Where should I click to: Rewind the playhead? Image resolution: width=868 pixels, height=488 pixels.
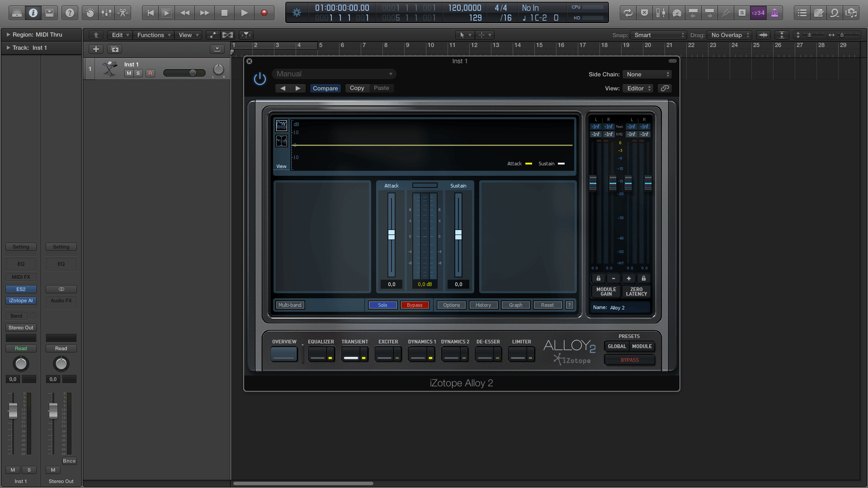[x=185, y=13]
